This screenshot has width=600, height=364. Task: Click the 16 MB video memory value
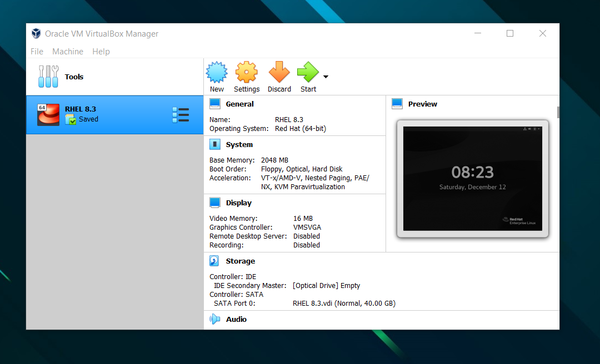[x=303, y=218]
